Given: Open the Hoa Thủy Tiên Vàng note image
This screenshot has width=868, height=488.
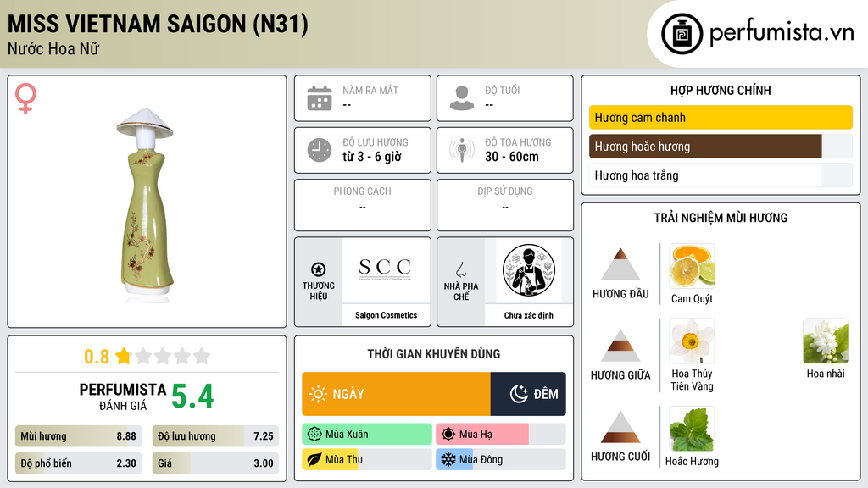Looking at the screenshot, I should point(692,341).
